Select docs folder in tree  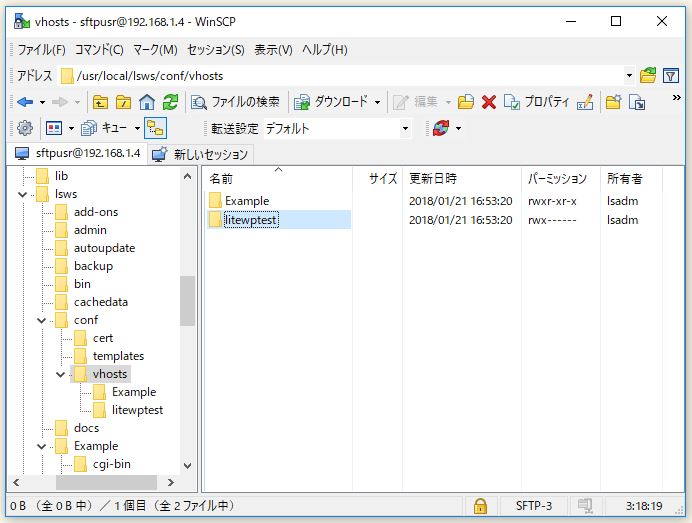coord(86,428)
